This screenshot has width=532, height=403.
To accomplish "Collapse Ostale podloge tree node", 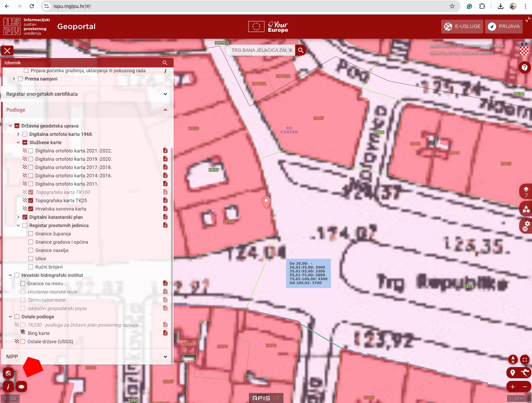I will click(10, 317).
